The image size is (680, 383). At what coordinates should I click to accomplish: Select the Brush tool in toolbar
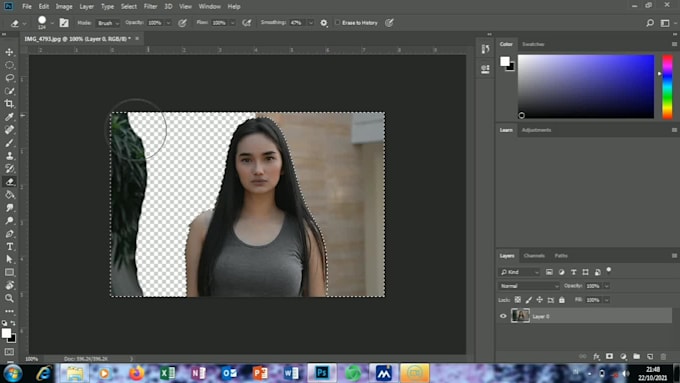point(9,143)
